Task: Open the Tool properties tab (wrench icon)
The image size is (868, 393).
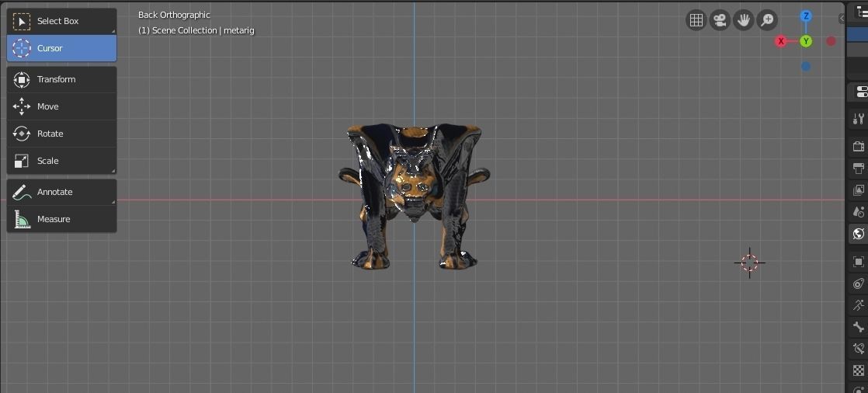Action: tap(859, 119)
